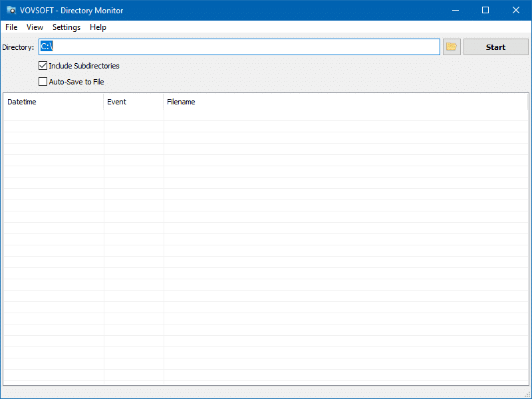The width and height of the screenshot is (532, 399).
Task: Sort by the Event column header
Action: click(x=133, y=102)
